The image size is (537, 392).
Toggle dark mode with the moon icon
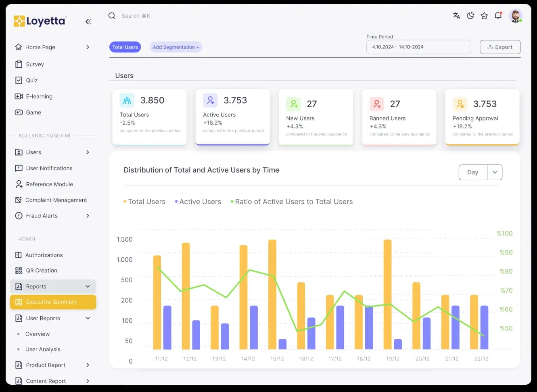pos(470,15)
